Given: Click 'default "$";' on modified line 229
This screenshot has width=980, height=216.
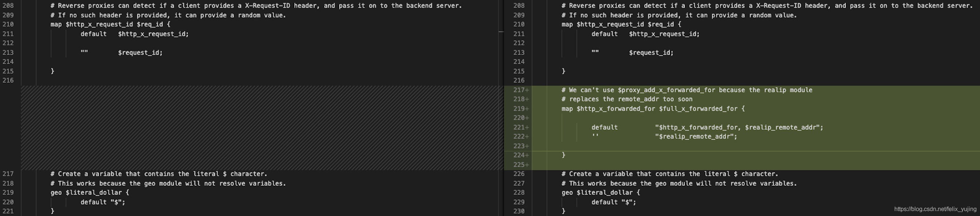Looking at the screenshot, I should pos(614,202).
